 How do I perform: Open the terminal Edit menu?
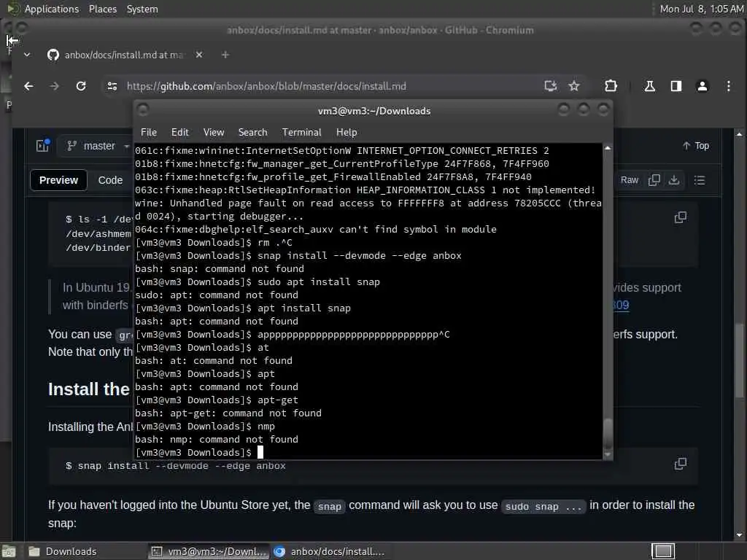point(179,133)
